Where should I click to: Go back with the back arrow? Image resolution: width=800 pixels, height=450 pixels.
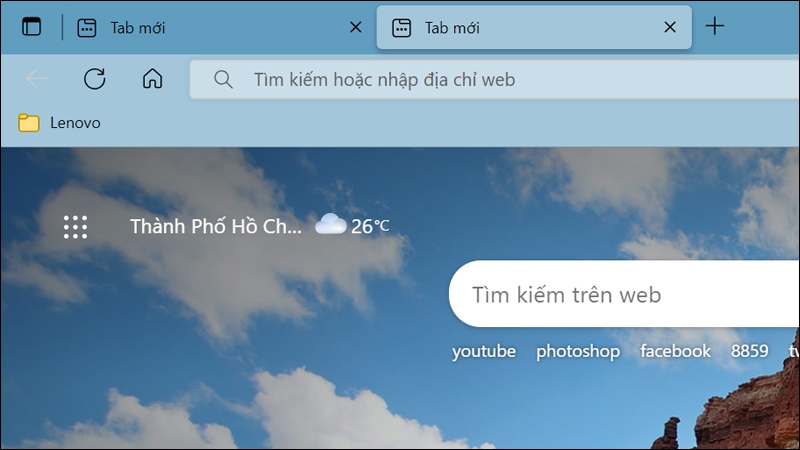pyautogui.click(x=37, y=79)
